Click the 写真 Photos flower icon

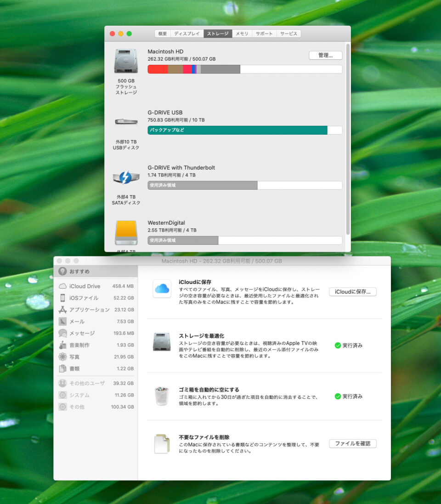pyautogui.click(x=62, y=357)
